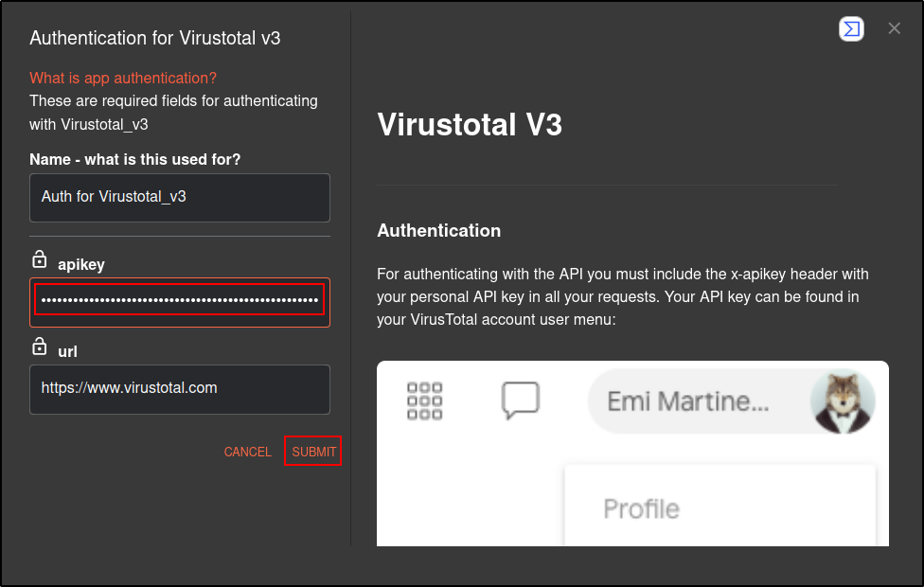Click 'Authentication for Virustotal v3' title
Image resolution: width=924 pixels, height=587 pixels.
(155, 38)
